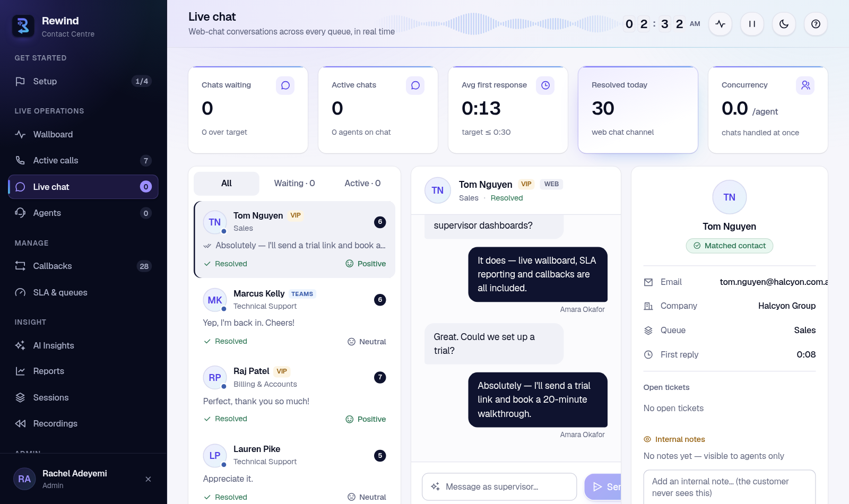Viewport: 849px width, 504px height.
Task: Open the Reports page
Action: point(83,371)
